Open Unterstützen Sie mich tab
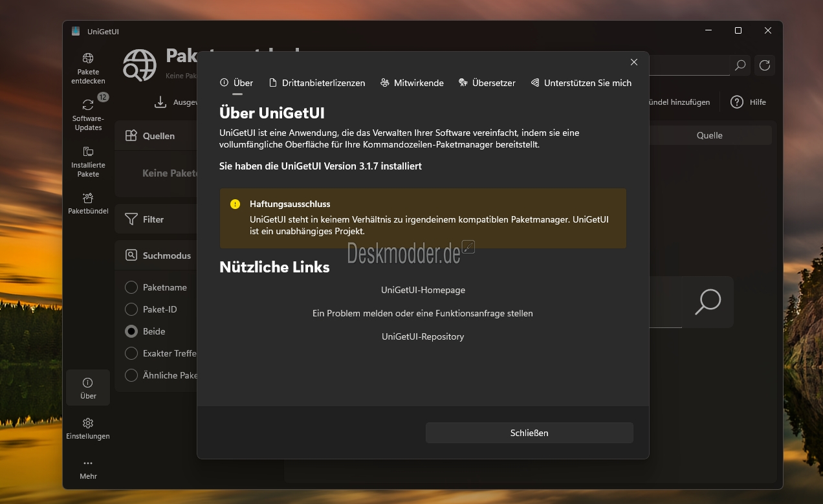 (581, 83)
